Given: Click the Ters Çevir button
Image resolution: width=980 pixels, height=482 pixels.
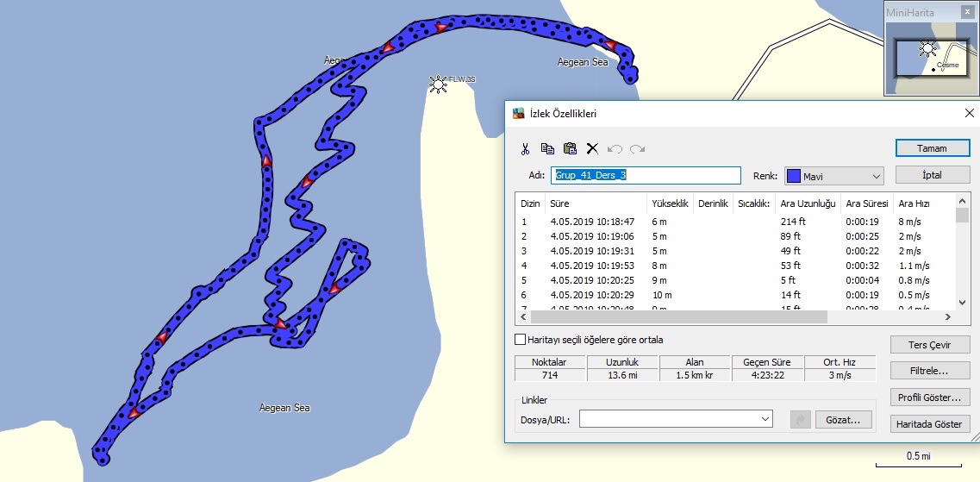Looking at the screenshot, I should (930, 344).
